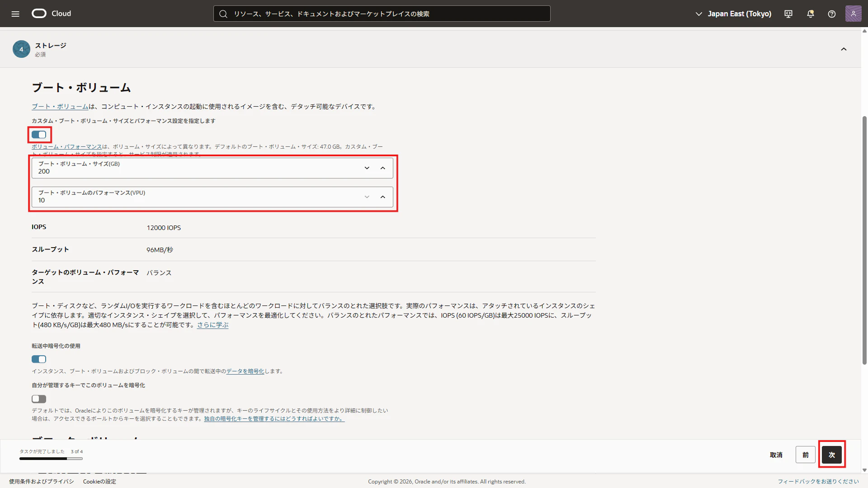Open the Japan East (Tokyo) region dropdown
This screenshot has width=868, height=488.
click(x=733, y=14)
